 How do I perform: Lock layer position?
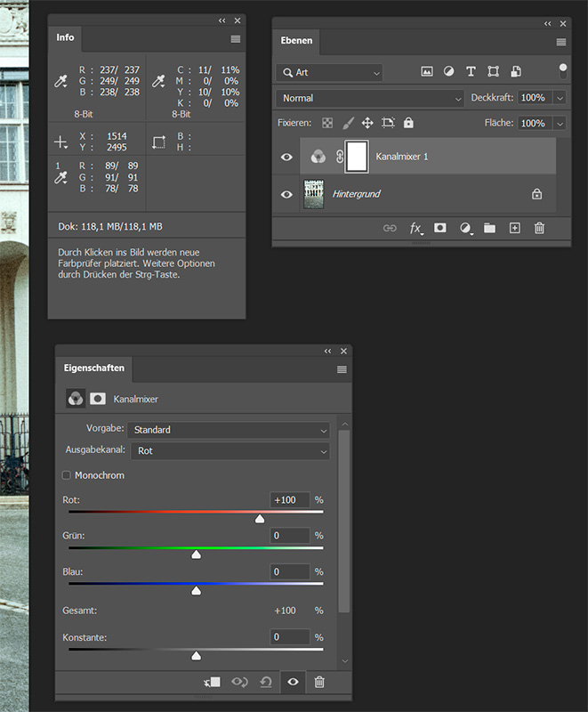click(x=367, y=123)
